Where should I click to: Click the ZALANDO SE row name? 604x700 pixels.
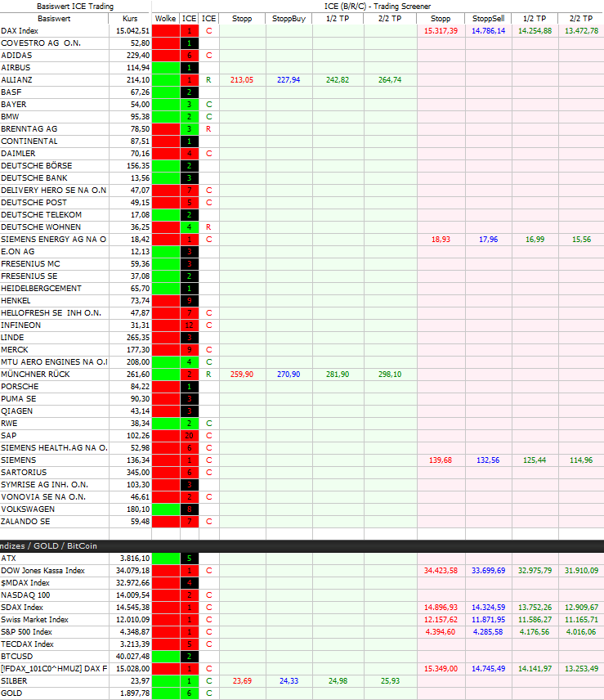tap(25, 522)
